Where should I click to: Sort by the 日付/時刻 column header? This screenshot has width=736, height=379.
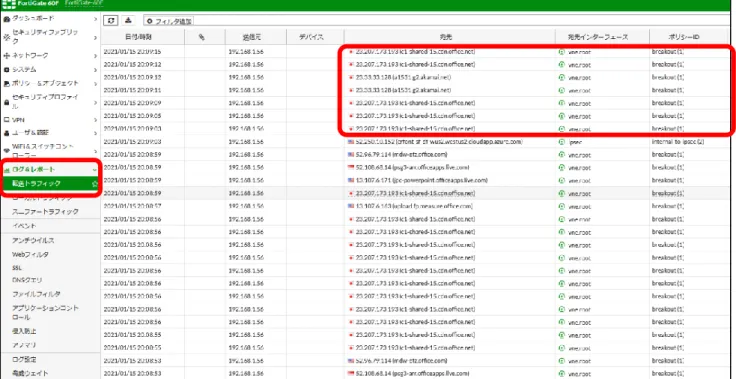[143, 37]
